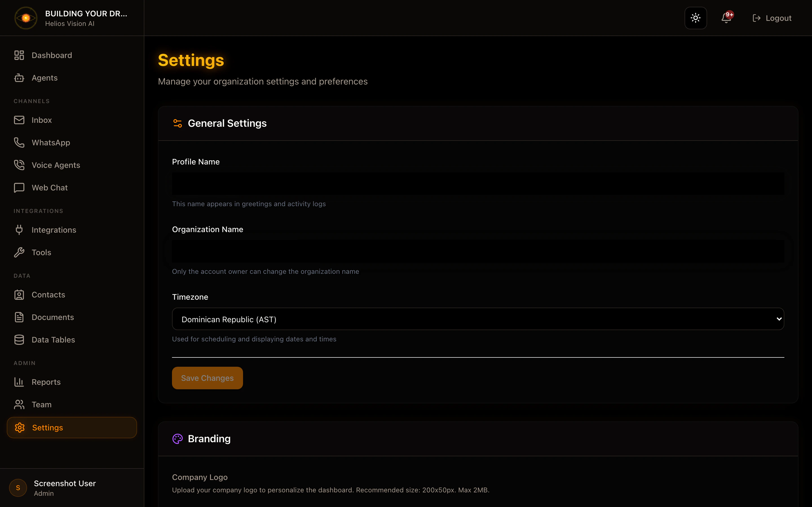Select the WhatsApp channel icon
812x507 pixels.
[x=19, y=143]
